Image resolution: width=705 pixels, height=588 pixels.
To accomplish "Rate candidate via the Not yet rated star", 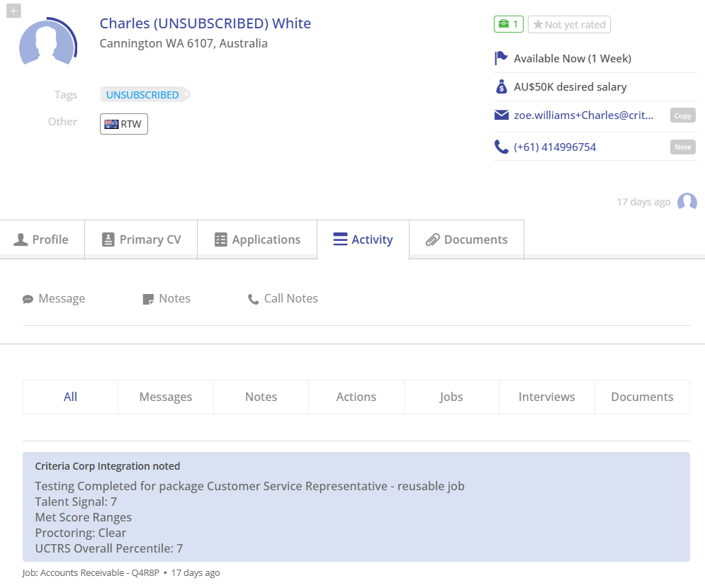I will (x=569, y=24).
